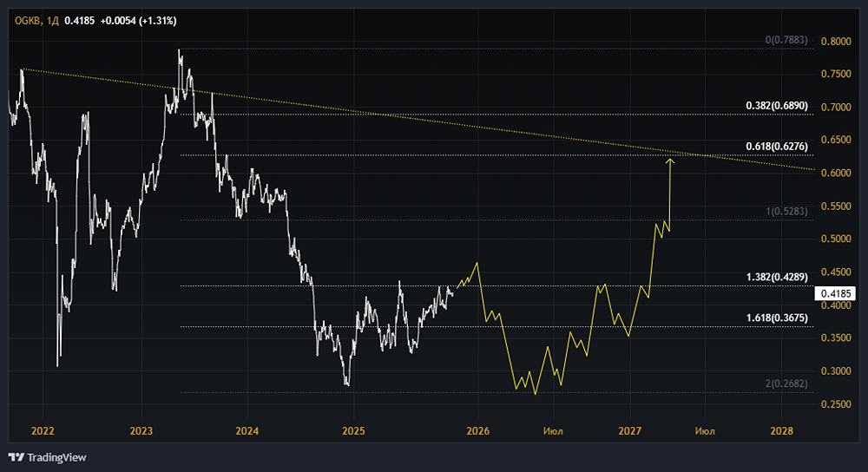Image resolution: width=868 pixels, height=472 pixels.
Task: Click the 2028 time axis label
Action: [782, 431]
